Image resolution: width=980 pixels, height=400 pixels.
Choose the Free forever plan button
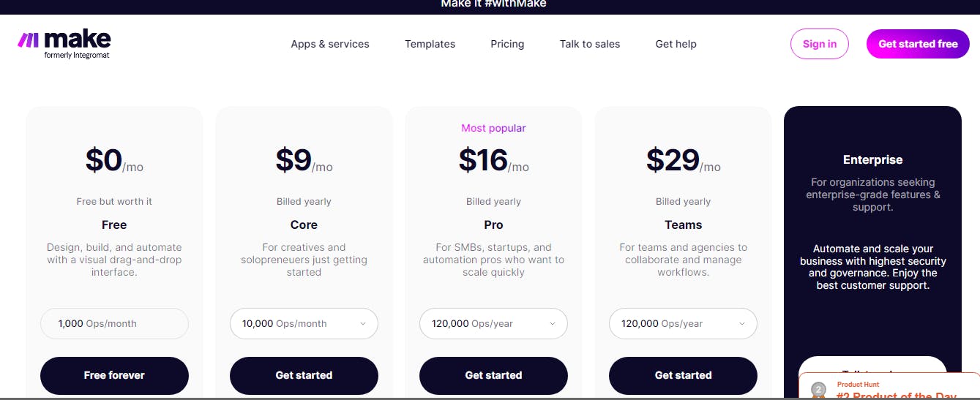(x=114, y=375)
